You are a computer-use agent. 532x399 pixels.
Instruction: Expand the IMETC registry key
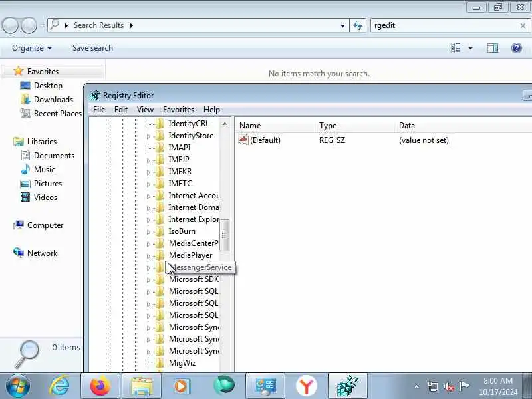pos(148,184)
